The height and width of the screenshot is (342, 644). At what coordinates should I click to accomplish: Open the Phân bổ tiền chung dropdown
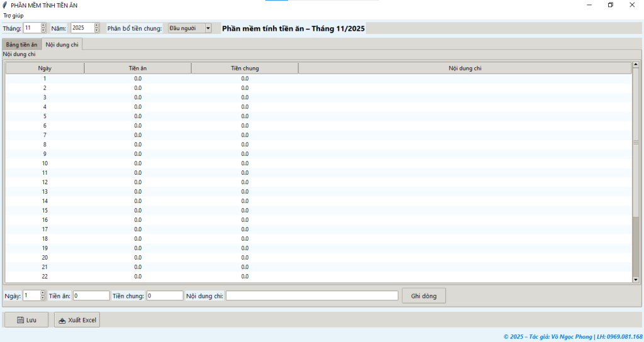(208, 28)
